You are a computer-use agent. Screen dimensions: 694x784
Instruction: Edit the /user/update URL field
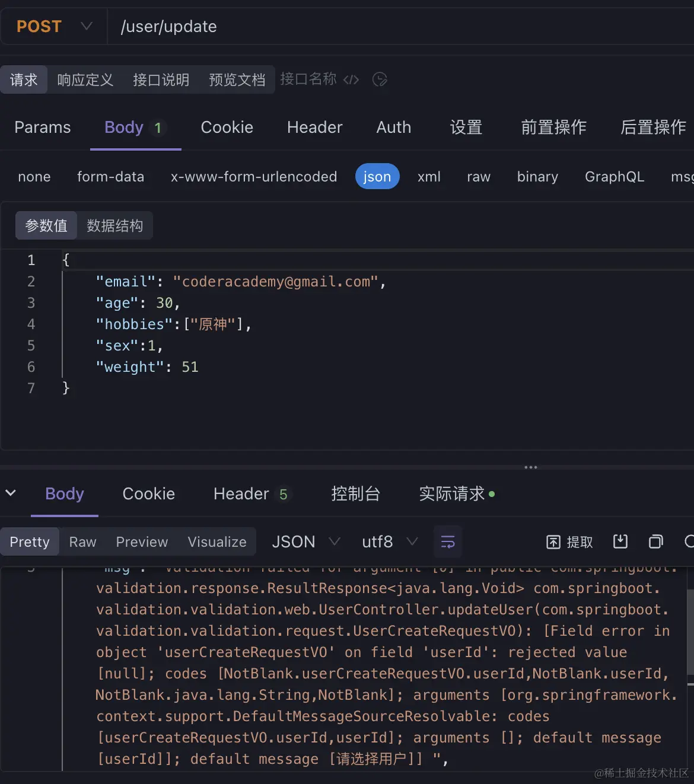click(x=400, y=26)
